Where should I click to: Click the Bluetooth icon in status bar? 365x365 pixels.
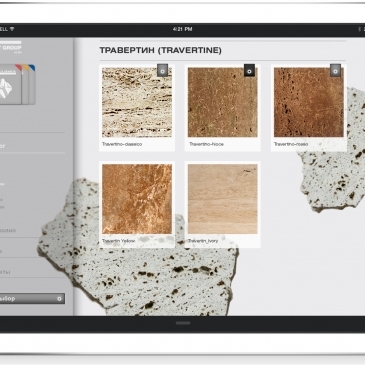(x=359, y=29)
